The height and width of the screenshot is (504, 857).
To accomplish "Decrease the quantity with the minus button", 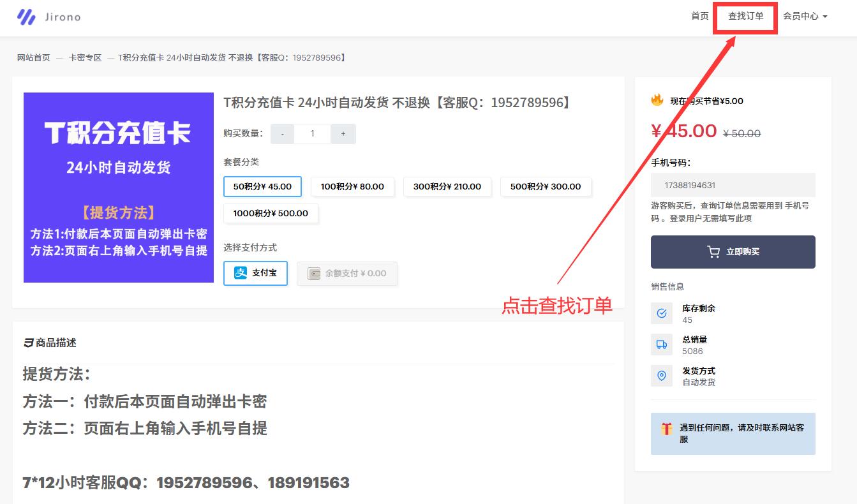I will pyautogui.click(x=282, y=134).
